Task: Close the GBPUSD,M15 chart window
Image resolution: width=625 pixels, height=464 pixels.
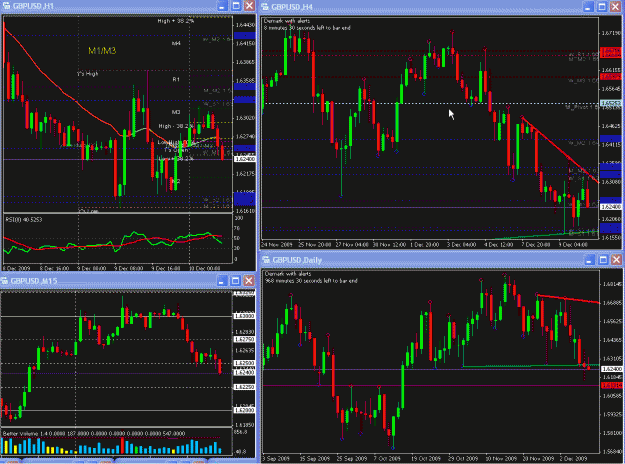Action: coord(249,281)
